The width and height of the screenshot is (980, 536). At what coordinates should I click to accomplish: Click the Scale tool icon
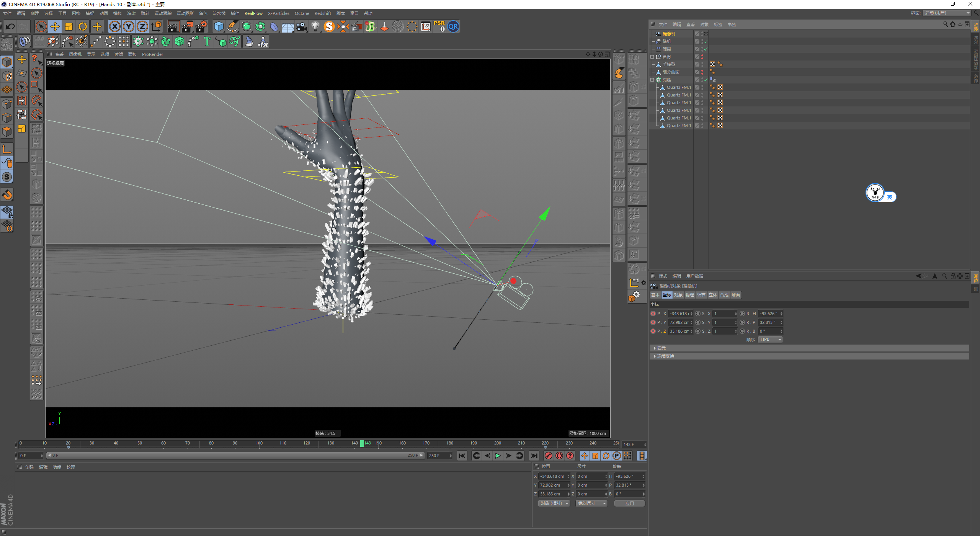point(69,27)
